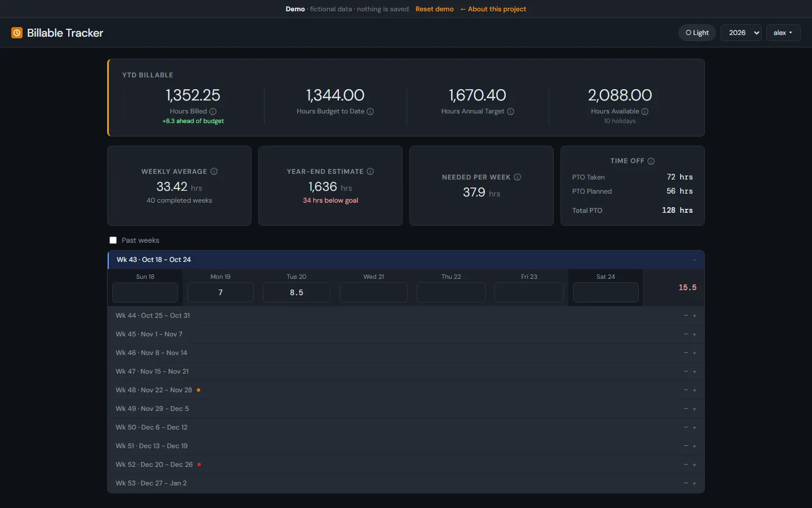Click the Hours Annual Target info icon
This screenshot has height=508, width=812.
coord(511,111)
